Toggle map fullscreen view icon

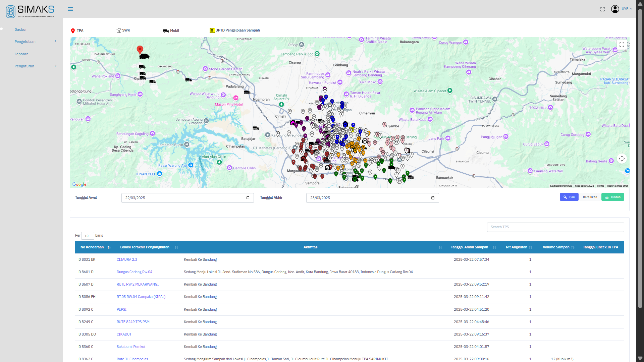[x=622, y=44]
